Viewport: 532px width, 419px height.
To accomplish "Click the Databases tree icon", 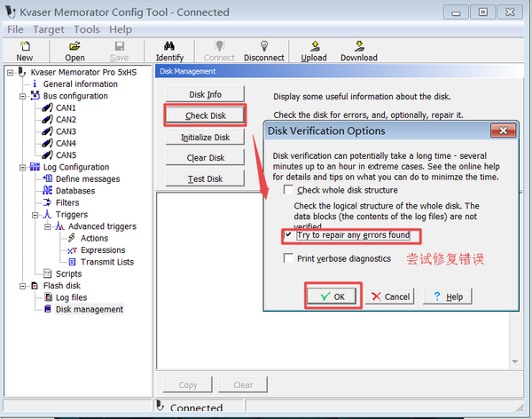I will coord(48,190).
